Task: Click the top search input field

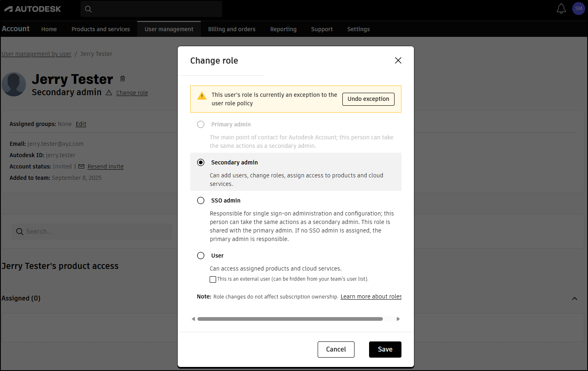Action: (x=151, y=9)
